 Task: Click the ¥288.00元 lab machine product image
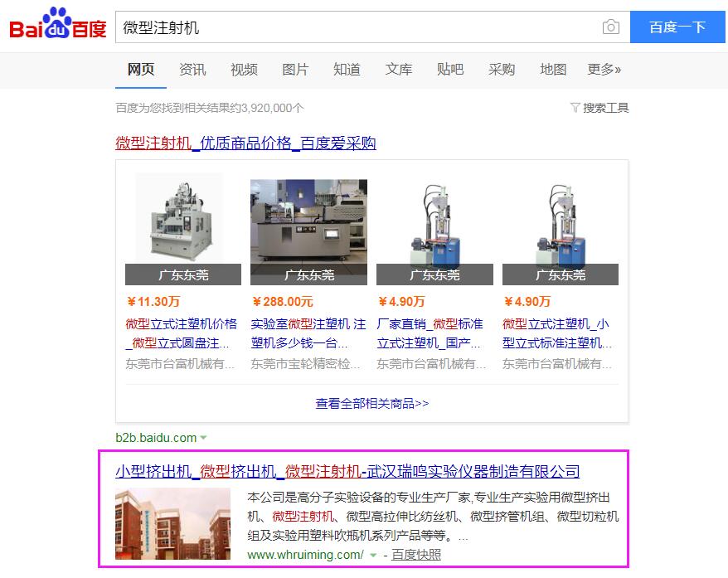[308, 232]
